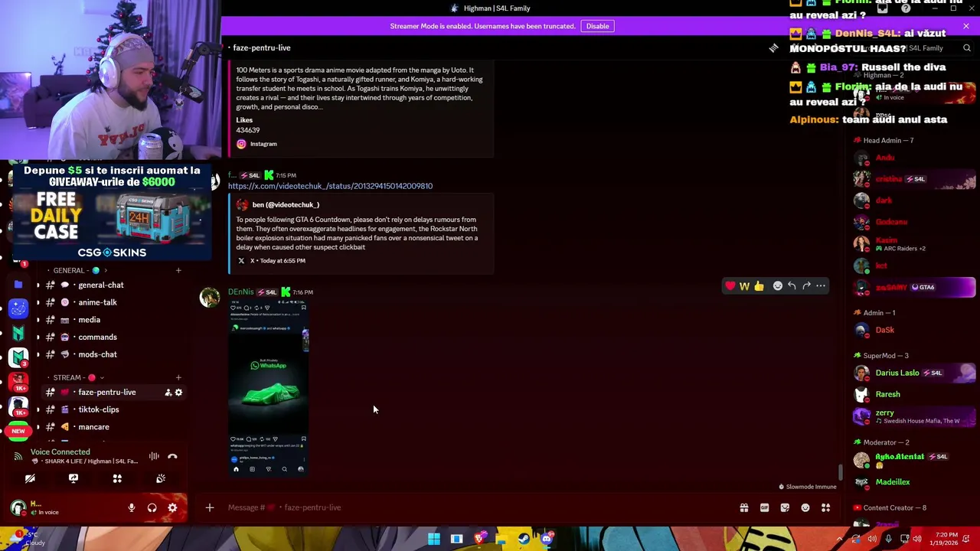Image resolution: width=980 pixels, height=551 pixels.
Task: Toggle noise suppression waveform icon
Action: [154, 456]
